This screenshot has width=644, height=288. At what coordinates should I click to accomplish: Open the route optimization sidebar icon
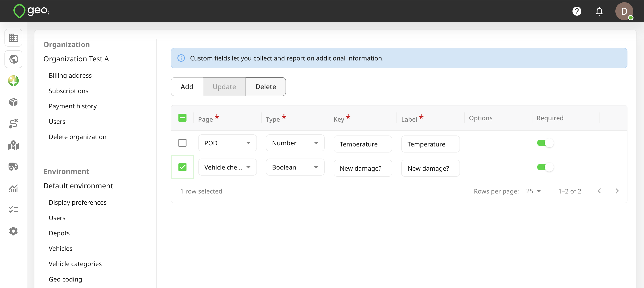point(13,123)
